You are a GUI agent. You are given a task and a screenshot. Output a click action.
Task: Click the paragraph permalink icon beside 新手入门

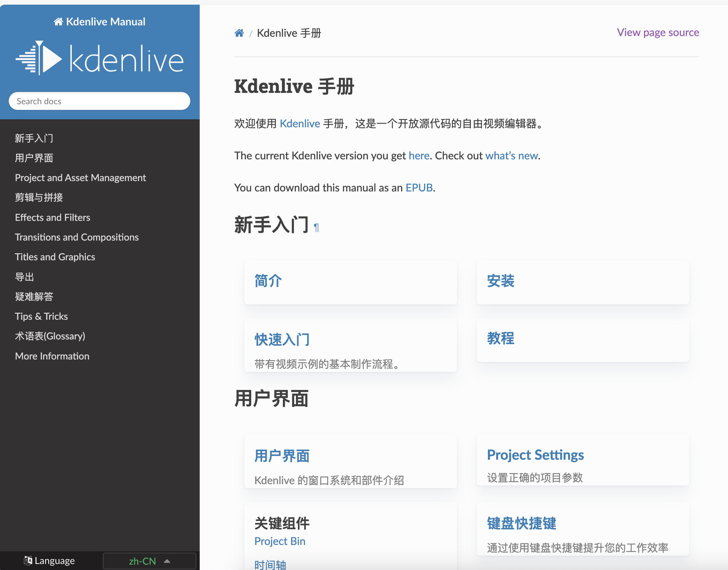316,228
